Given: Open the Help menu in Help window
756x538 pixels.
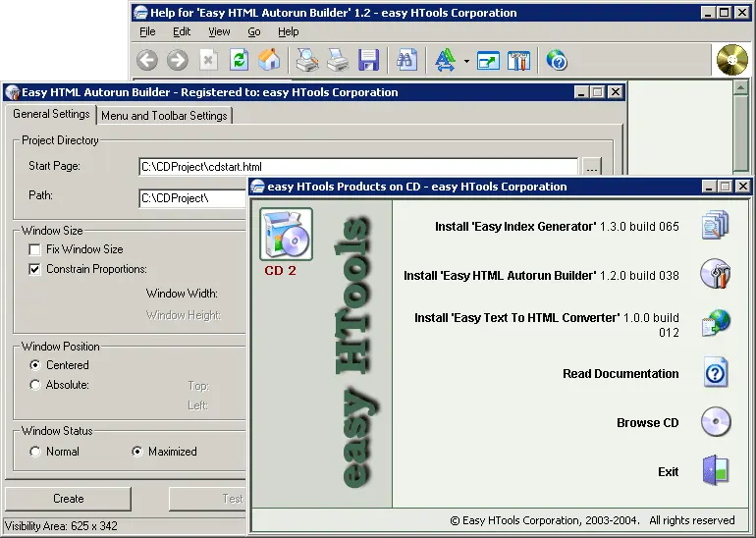Looking at the screenshot, I should pos(289,31).
